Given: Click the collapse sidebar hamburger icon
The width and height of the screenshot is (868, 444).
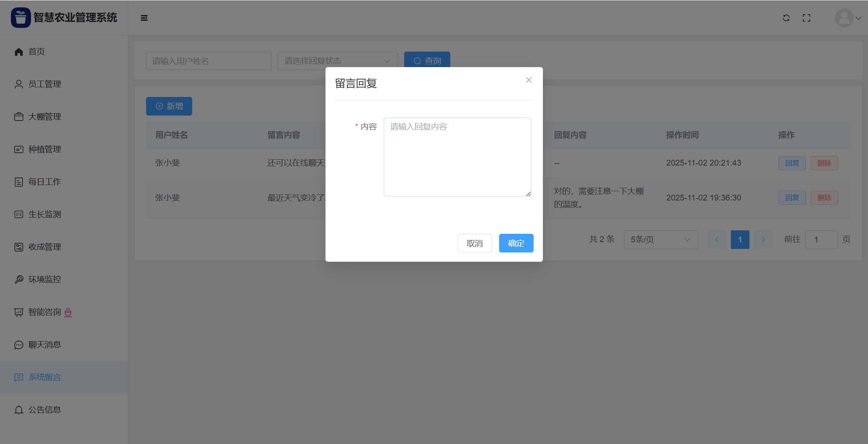Looking at the screenshot, I should point(144,18).
